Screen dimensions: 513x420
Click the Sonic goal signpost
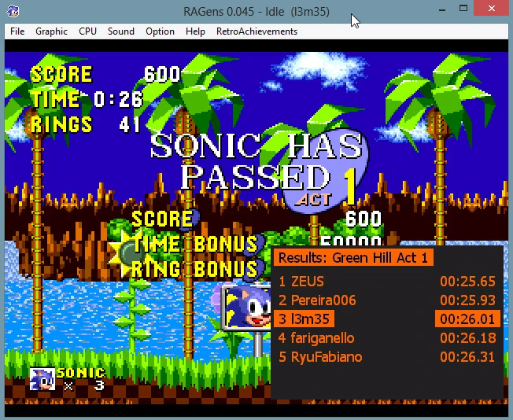pos(247,308)
